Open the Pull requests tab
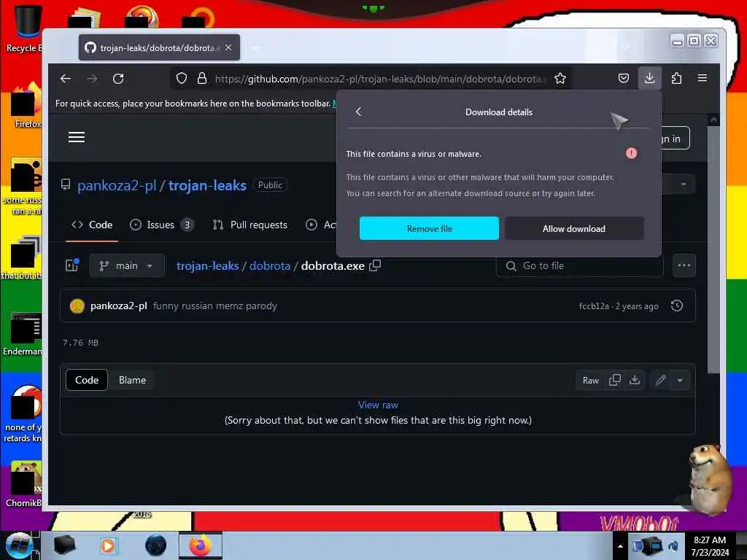Viewport: 747px width, 560px height. (x=250, y=225)
